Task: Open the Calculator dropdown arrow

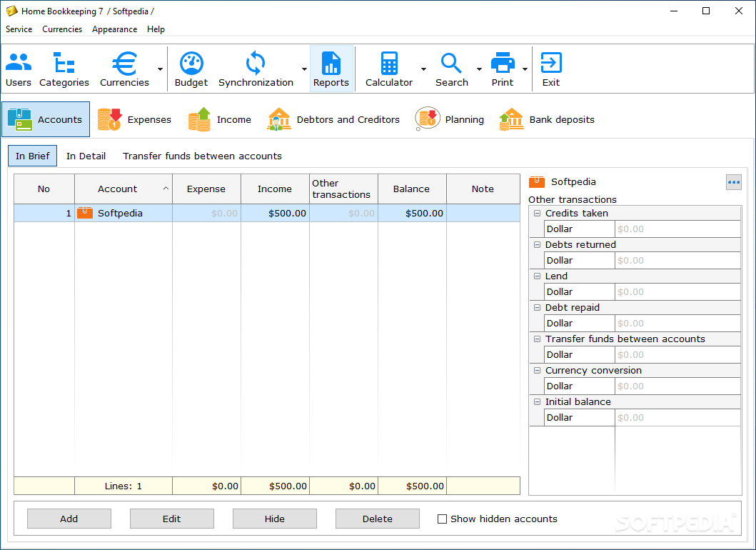Action: point(423,69)
